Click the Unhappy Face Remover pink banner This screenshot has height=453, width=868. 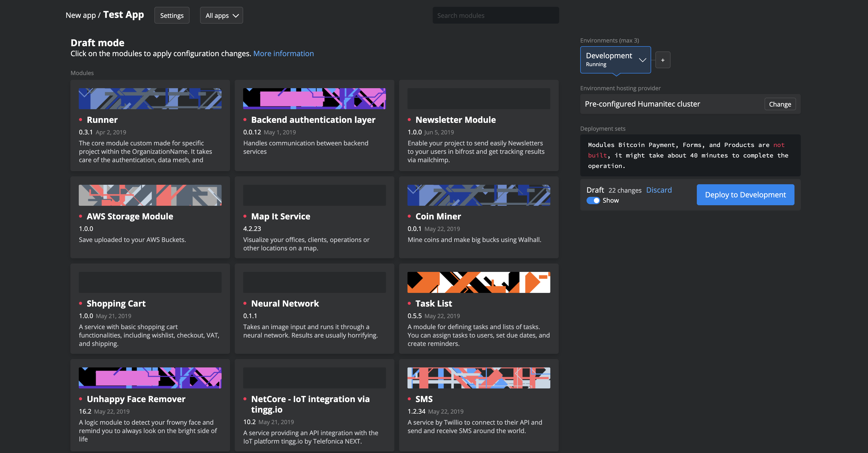(x=150, y=378)
